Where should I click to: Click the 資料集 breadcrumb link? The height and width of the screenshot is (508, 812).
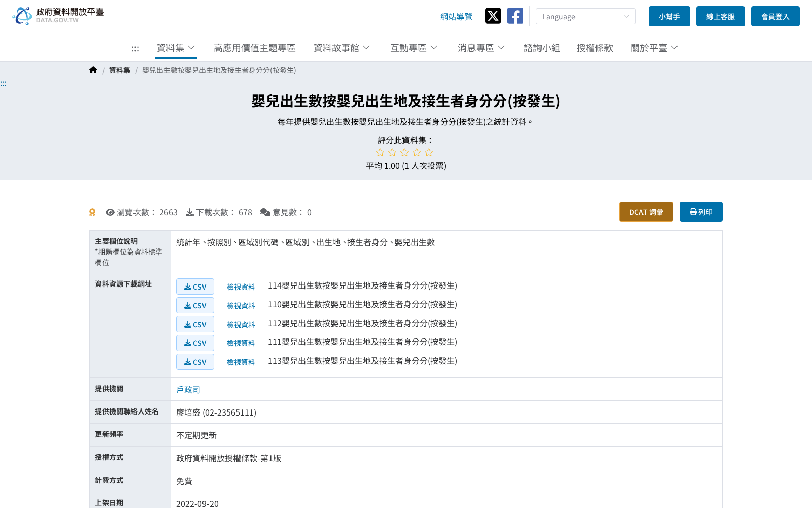120,70
